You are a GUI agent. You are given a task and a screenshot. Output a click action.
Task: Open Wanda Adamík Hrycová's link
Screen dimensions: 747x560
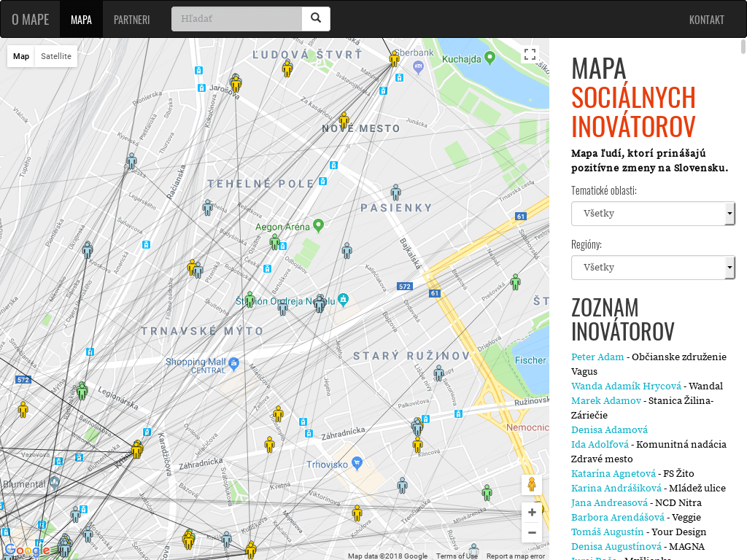626,386
